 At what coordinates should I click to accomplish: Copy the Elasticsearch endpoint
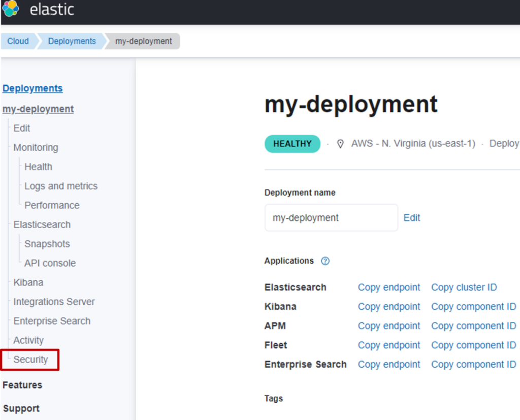pos(389,287)
